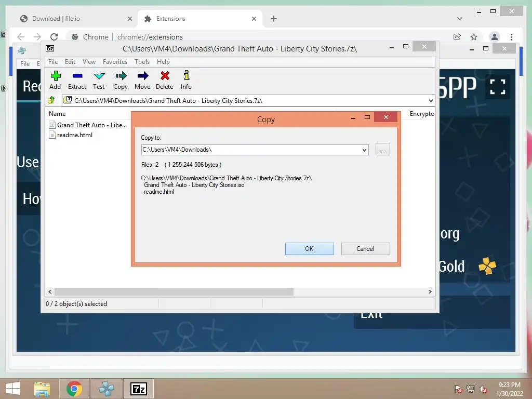
Task: Click the Add toolbar icon in 7-Zip
Action: click(x=55, y=76)
